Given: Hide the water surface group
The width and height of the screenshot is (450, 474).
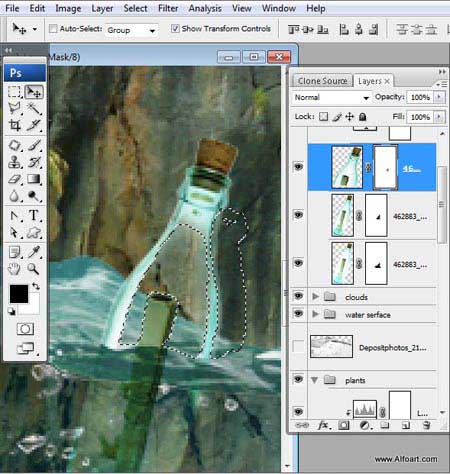Looking at the screenshot, I should pos(298,313).
